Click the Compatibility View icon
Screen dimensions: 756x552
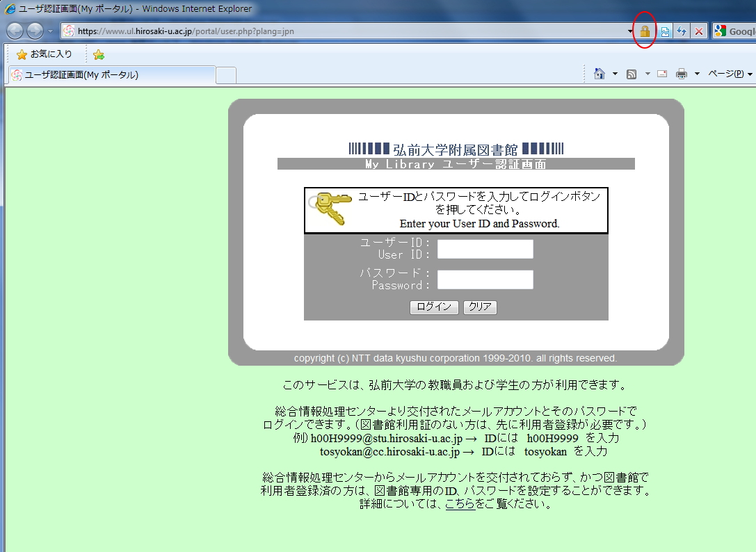(666, 31)
